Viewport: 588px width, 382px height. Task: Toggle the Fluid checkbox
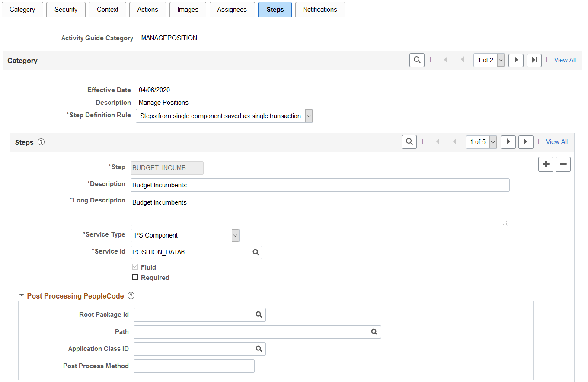click(x=135, y=267)
